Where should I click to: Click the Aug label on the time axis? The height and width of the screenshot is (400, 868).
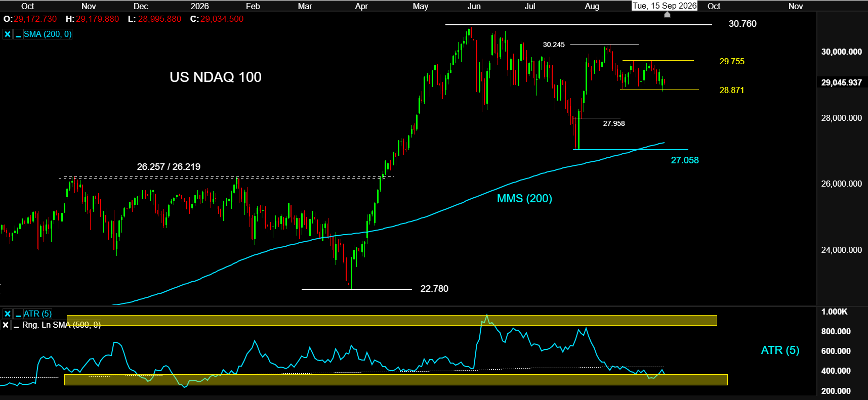[x=592, y=6]
